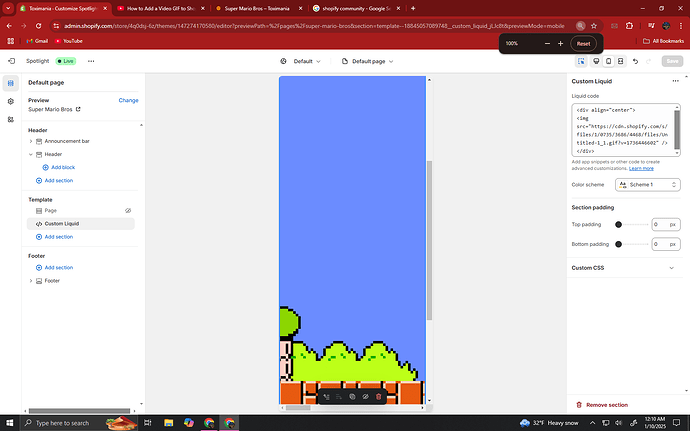Hide section using preview toolbar eye icon
The height and width of the screenshot is (431, 690).
[x=365, y=397]
